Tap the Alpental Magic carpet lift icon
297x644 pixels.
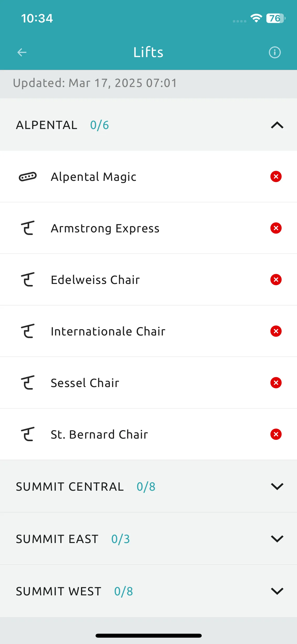coord(28,177)
